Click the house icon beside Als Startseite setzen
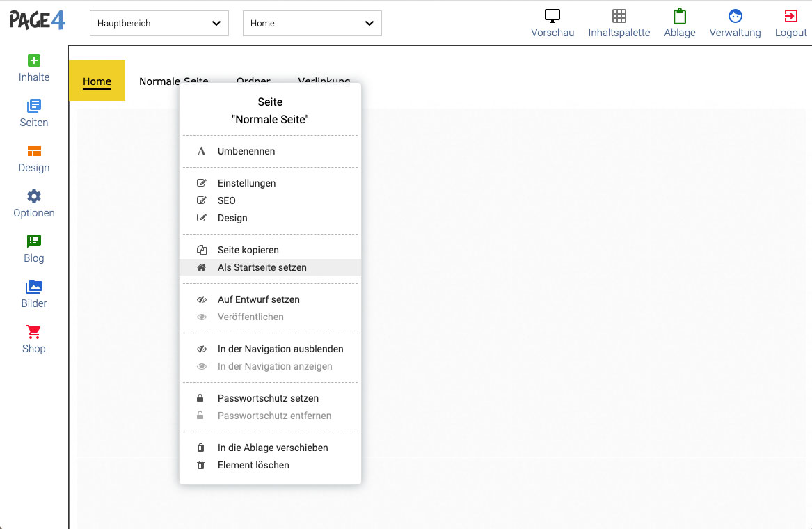 click(x=202, y=267)
